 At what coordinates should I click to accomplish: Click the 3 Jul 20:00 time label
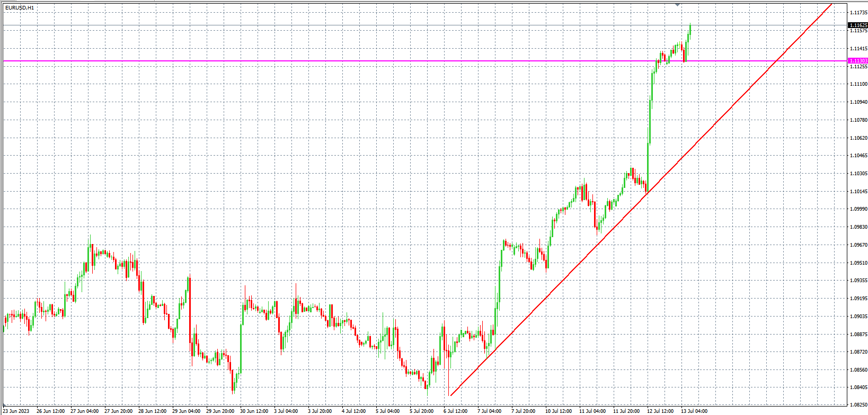320,411
